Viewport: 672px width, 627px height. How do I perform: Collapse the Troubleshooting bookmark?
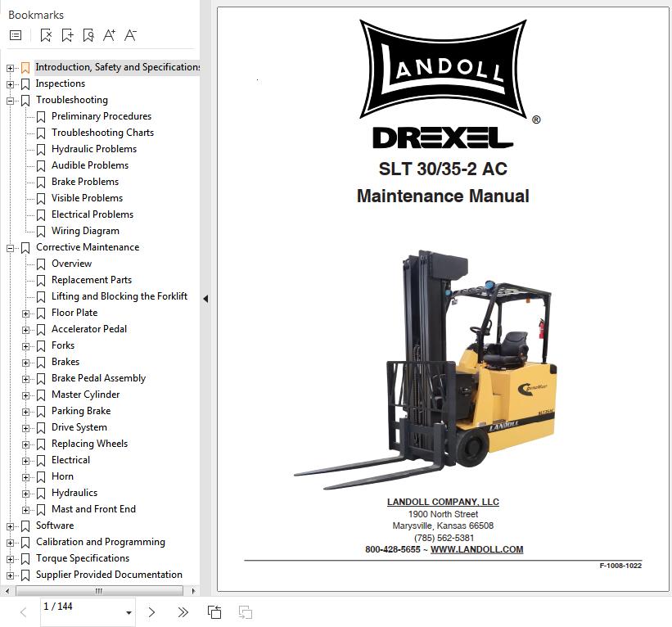(x=10, y=101)
